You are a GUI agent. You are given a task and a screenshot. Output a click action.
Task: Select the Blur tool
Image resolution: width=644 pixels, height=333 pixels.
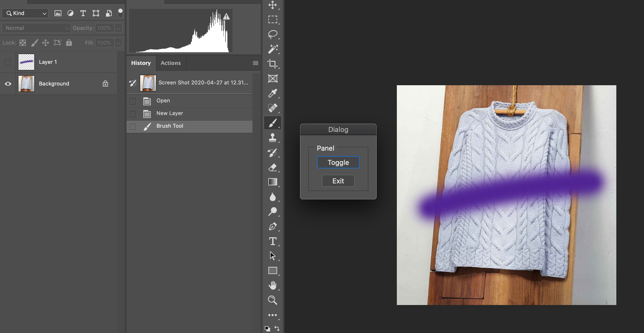point(272,197)
